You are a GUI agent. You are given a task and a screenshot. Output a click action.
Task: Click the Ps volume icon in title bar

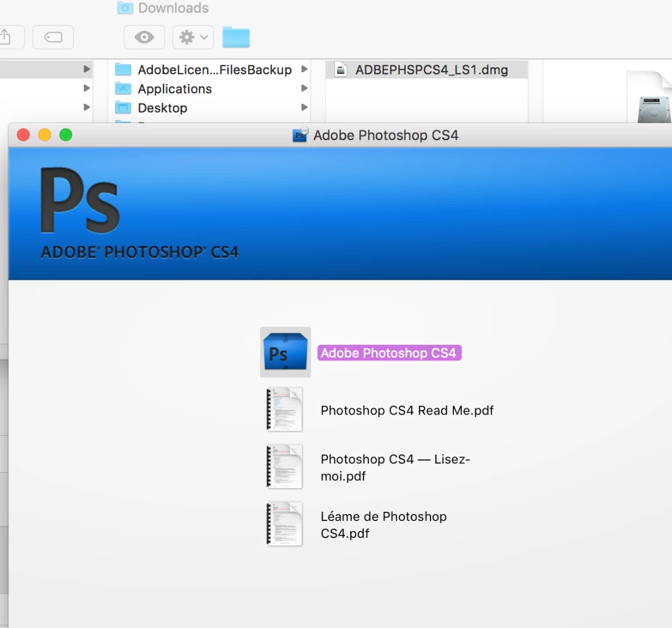(300, 134)
